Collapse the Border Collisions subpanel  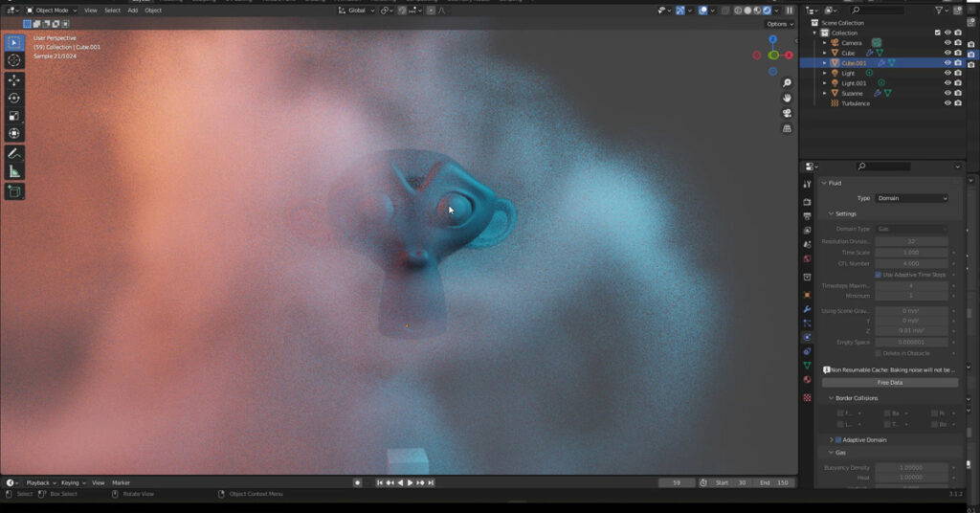tap(832, 398)
